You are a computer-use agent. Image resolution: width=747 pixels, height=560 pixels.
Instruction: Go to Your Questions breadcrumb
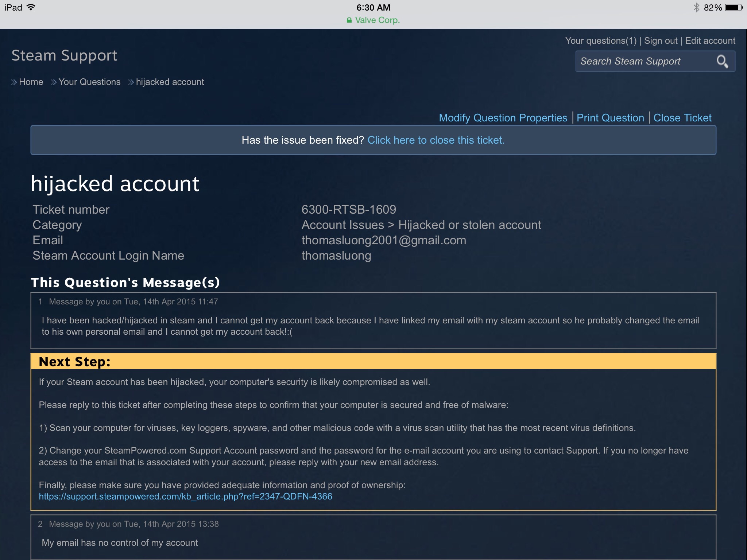click(89, 82)
